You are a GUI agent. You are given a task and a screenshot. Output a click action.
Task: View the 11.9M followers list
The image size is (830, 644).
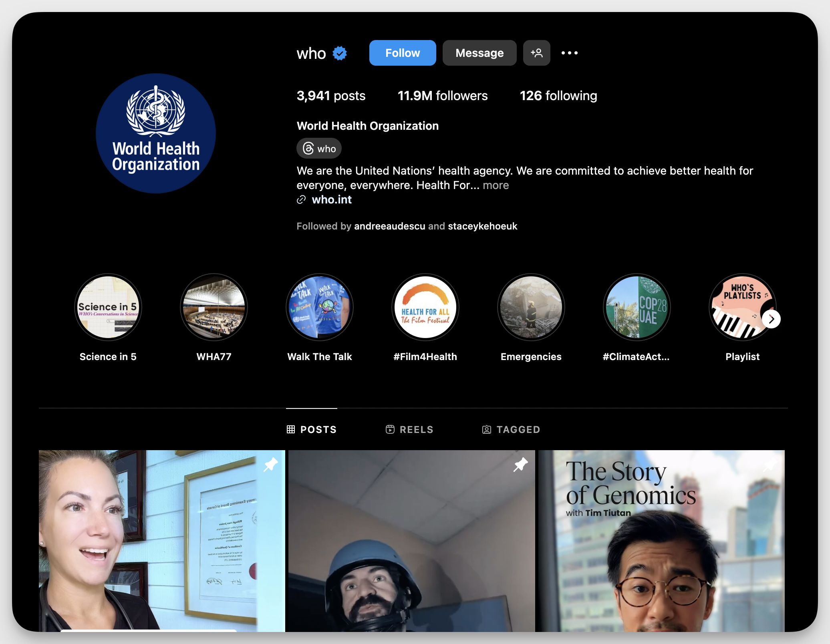click(443, 96)
